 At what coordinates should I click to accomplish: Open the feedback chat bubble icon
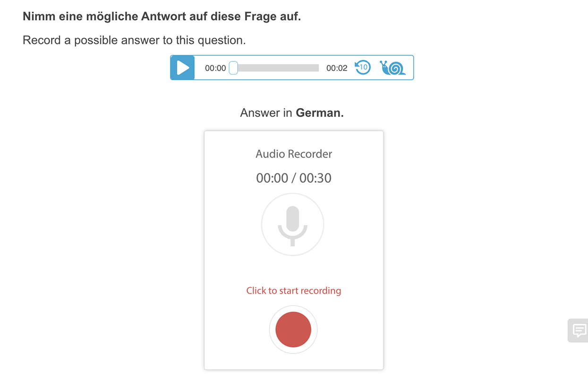[579, 330]
